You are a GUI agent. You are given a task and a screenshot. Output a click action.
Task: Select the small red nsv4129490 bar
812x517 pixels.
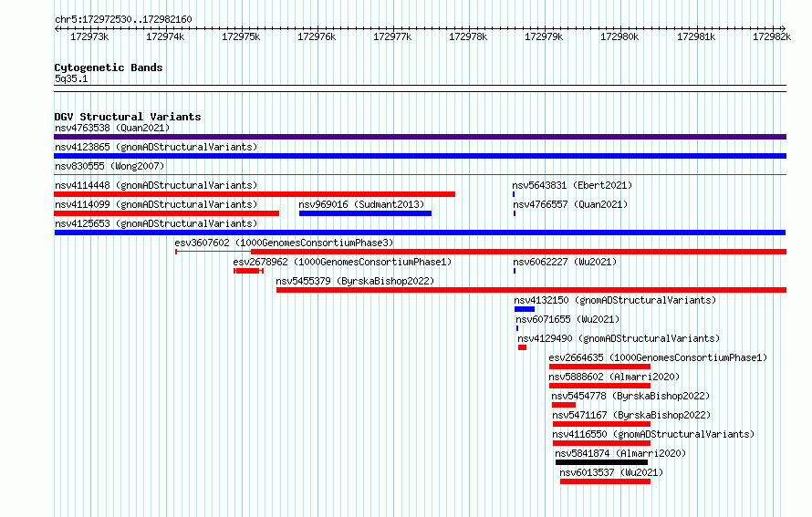(x=522, y=347)
